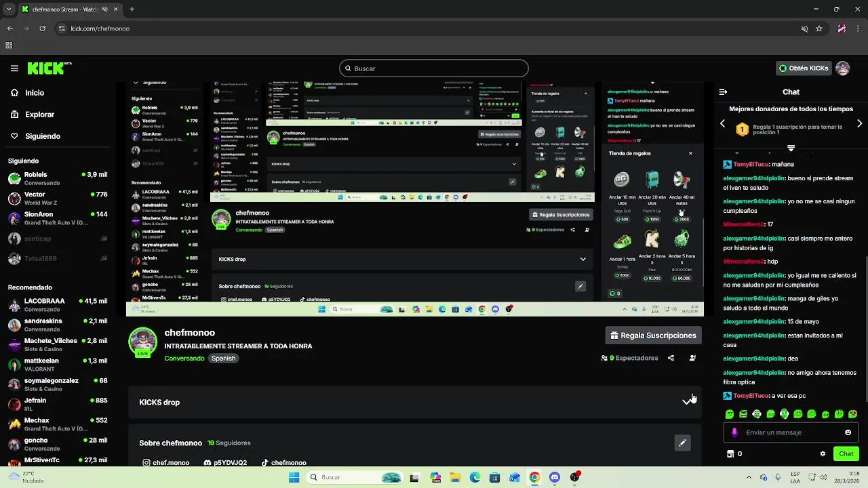
Task: Click TomyElTucu's name on the 'a ver esa pc' message
Action: tap(751, 396)
